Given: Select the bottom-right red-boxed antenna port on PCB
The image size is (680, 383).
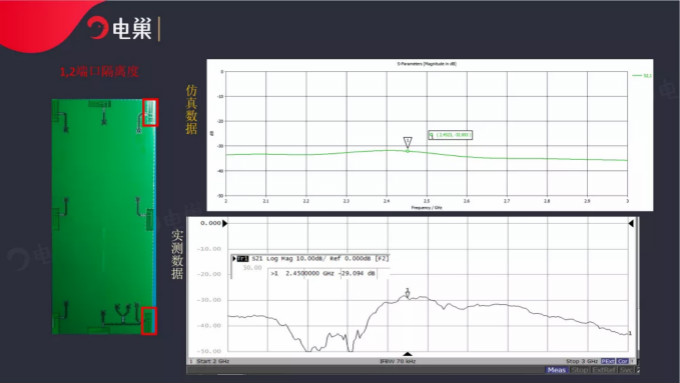Looking at the screenshot, I should pyautogui.click(x=149, y=321).
